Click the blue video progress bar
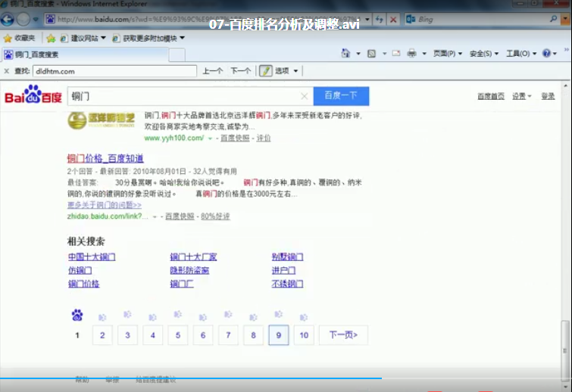This screenshot has width=572, height=392. (x=191, y=378)
